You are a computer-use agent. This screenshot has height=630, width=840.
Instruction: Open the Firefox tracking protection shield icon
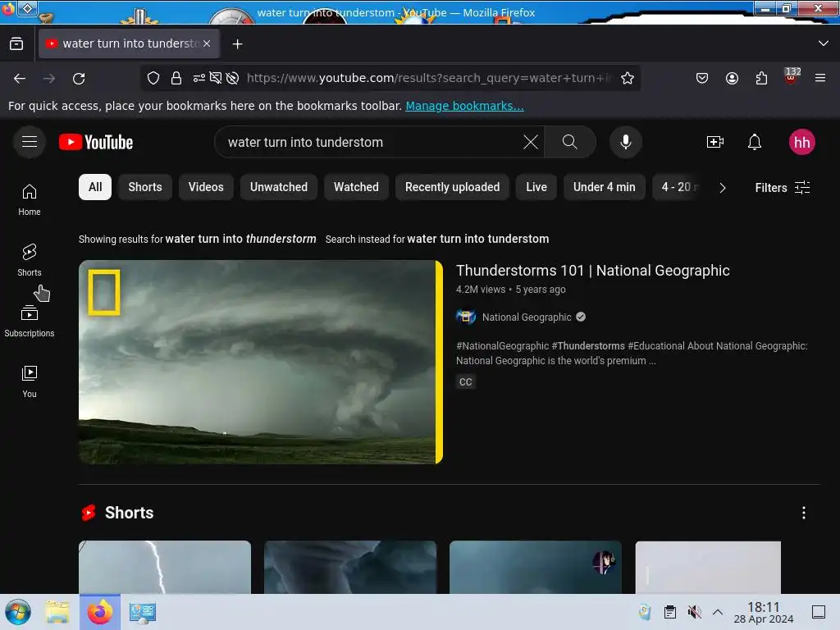coord(153,78)
